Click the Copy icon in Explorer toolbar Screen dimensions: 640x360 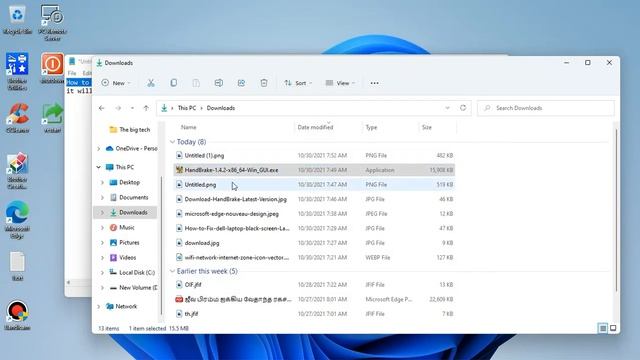(173, 83)
